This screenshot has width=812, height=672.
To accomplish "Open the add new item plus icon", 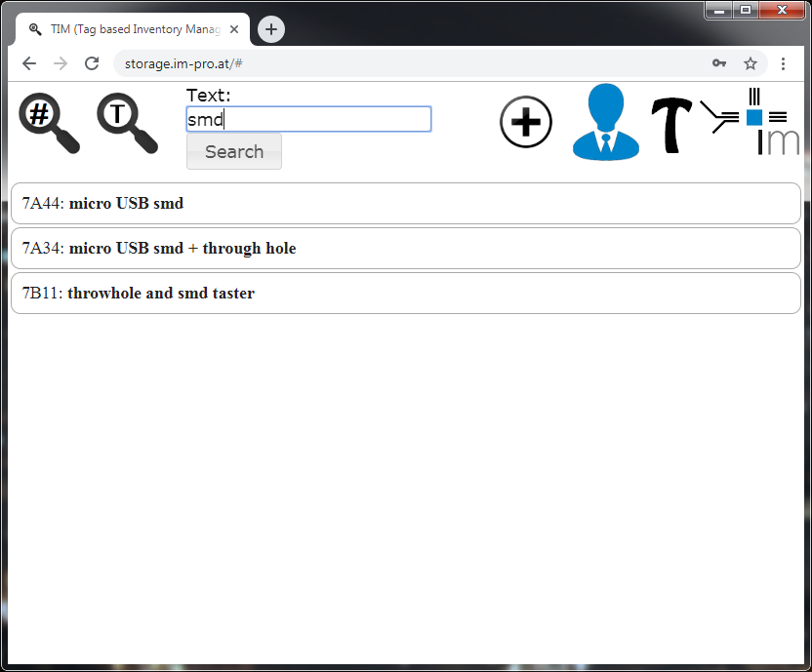I will click(x=526, y=122).
